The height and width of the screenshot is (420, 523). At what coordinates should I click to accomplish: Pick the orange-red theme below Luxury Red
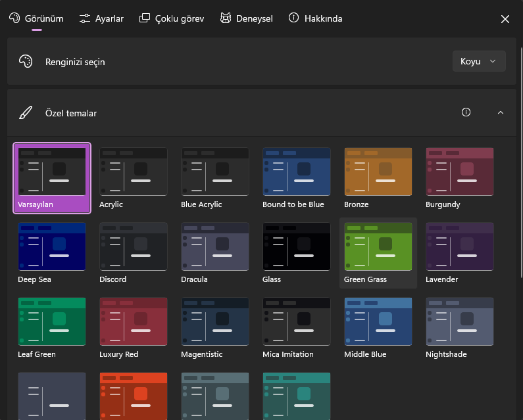134,396
